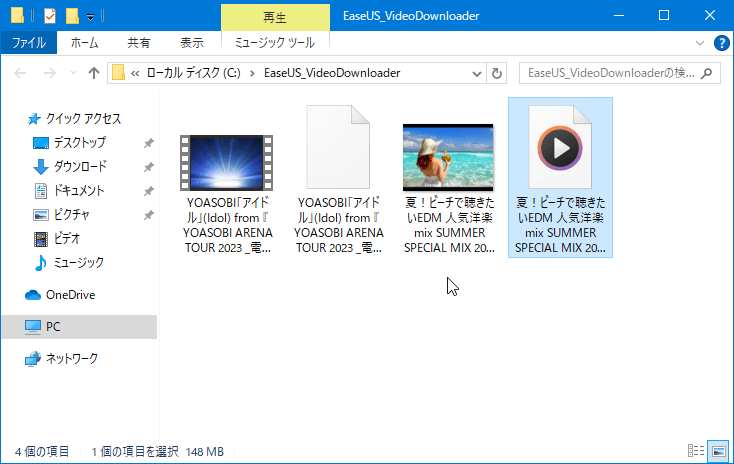Click the Refresh button in address bar
Viewport: 734px width, 464px height.
(x=498, y=73)
